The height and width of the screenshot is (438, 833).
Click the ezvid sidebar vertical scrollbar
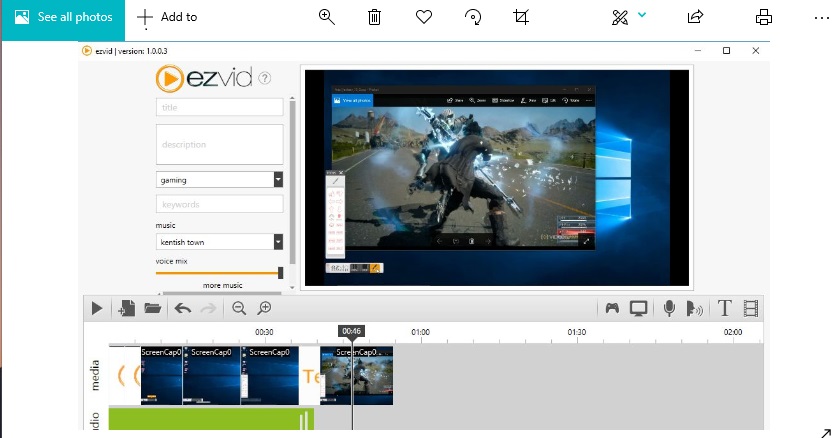tap(292, 181)
